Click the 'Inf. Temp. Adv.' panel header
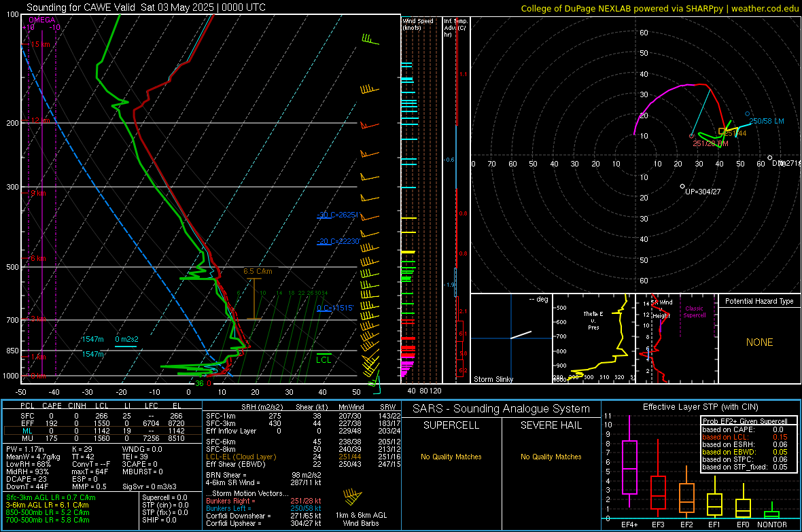Screen dimensions: 802x532 pos(456,28)
